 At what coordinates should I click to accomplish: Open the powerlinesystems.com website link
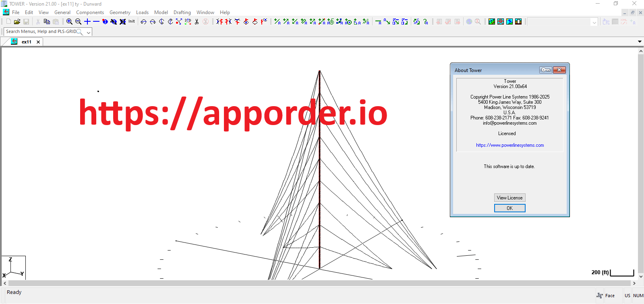pyautogui.click(x=510, y=145)
